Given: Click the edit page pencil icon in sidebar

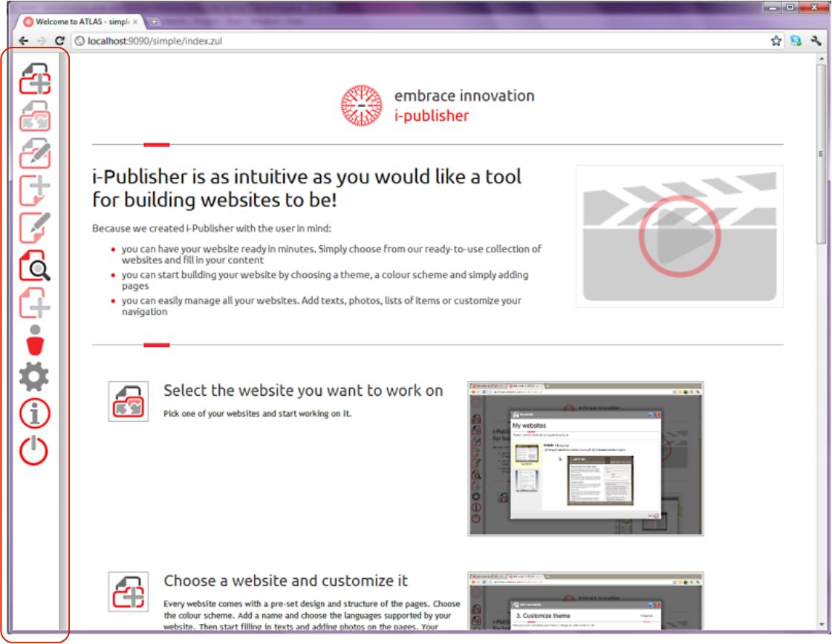Looking at the screenshot, I should (x=35, y=227).
